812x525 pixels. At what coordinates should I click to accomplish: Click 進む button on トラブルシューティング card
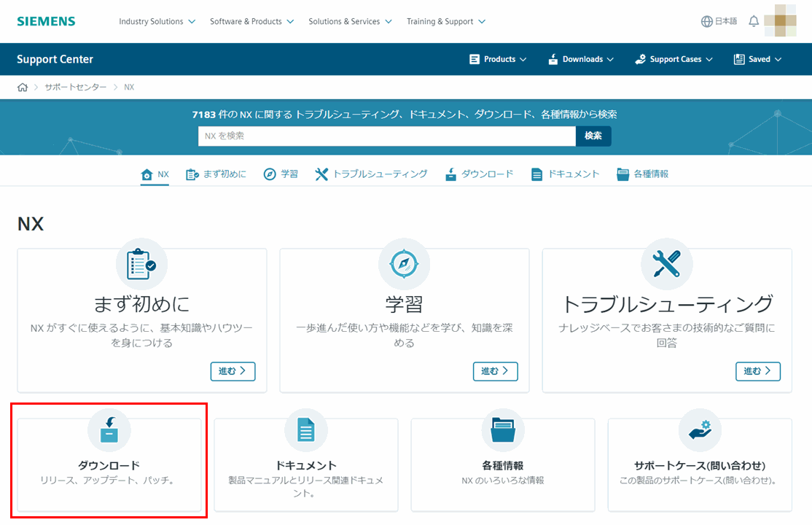tap(757, 371)
